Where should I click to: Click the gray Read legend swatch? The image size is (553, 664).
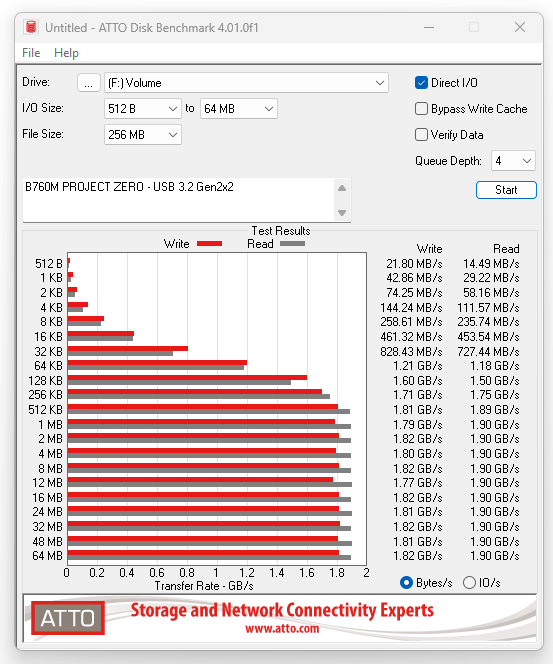[292, 243]
